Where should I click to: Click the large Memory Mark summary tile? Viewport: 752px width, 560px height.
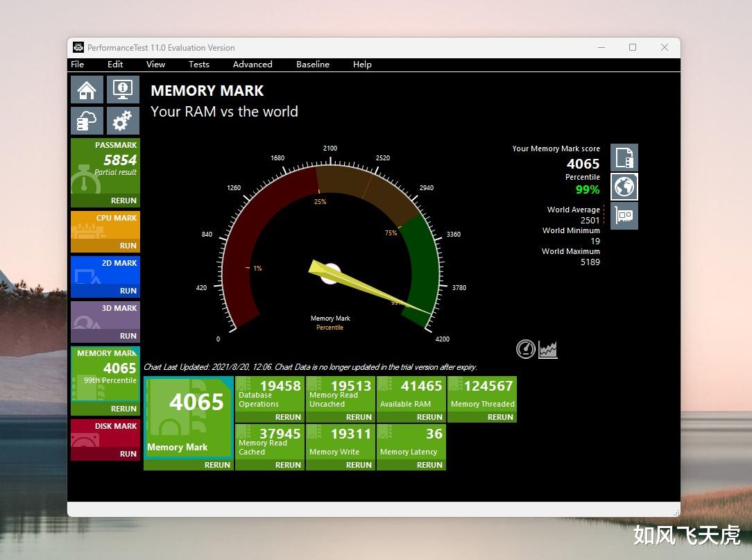[x=189, y=418]
